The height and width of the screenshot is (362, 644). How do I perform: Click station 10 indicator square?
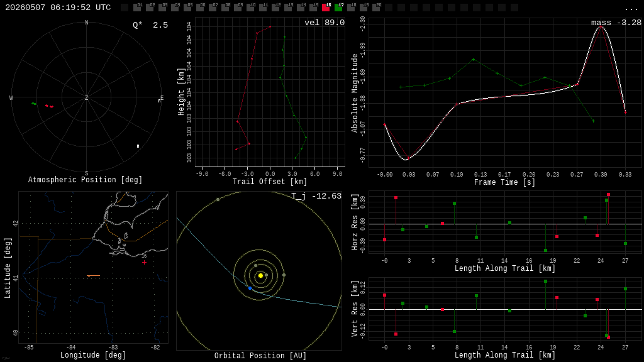[x=250, y=8]
